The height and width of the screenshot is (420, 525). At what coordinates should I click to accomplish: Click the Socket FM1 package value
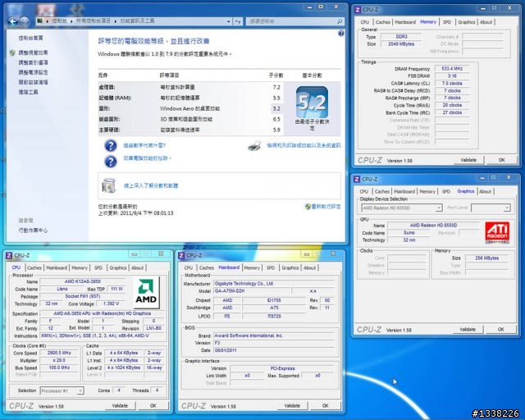click(x=82, y=296)
